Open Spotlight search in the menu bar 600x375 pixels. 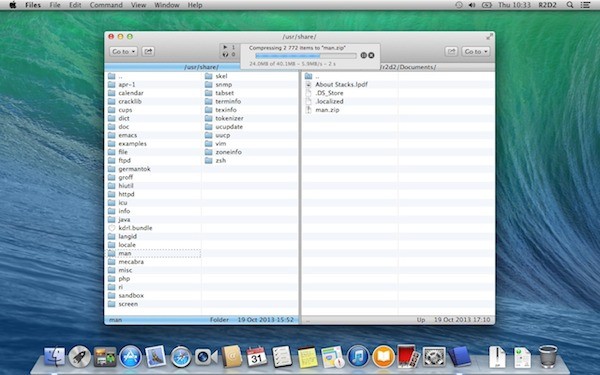click(570, 5)
